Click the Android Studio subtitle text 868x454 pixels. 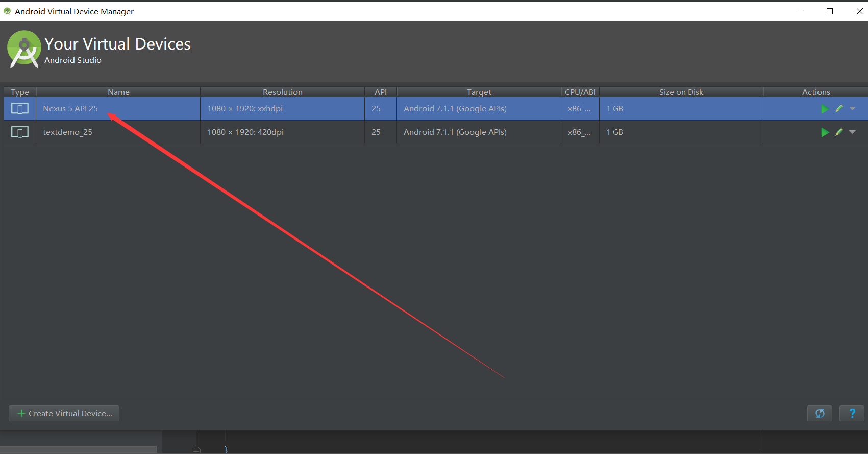tap(73, 60)
